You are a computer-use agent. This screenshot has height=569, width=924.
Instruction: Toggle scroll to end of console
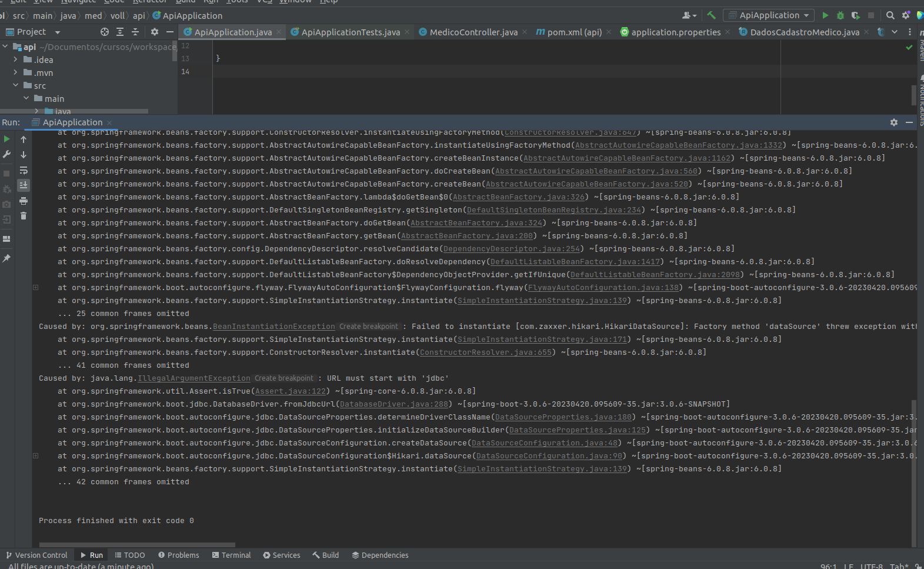pyautogui.click(x=24, y=185)
